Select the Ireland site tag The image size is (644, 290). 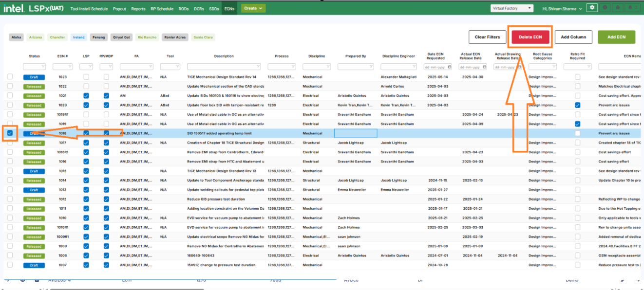pos(78,37)
